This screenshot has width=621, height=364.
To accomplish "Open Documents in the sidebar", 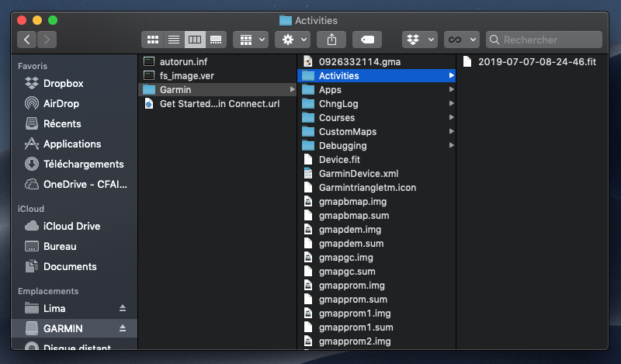I will pyautogui.click(x=75, y=266).
